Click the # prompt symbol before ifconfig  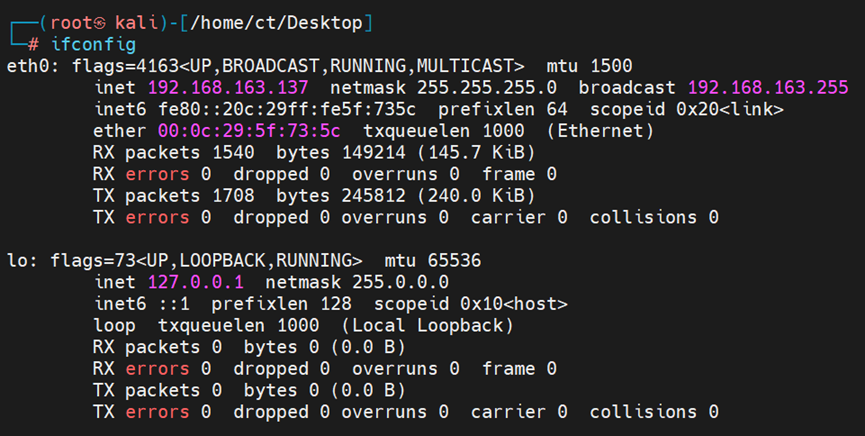35,44
